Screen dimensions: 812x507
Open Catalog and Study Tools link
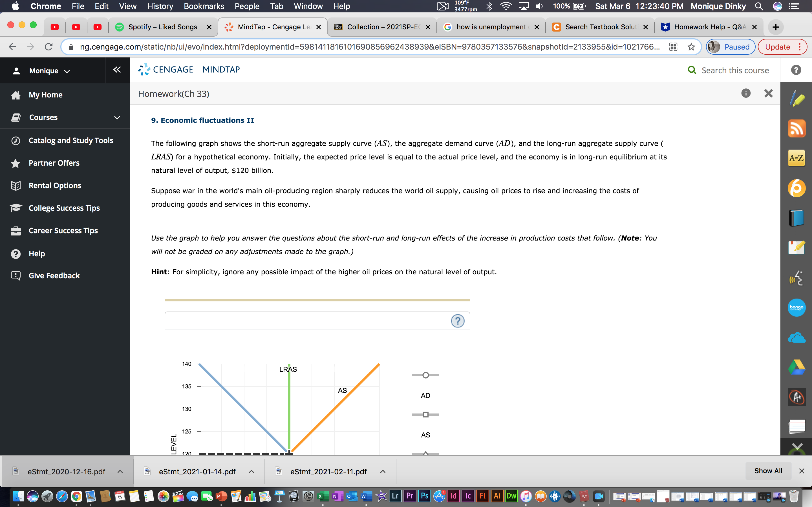71,140
